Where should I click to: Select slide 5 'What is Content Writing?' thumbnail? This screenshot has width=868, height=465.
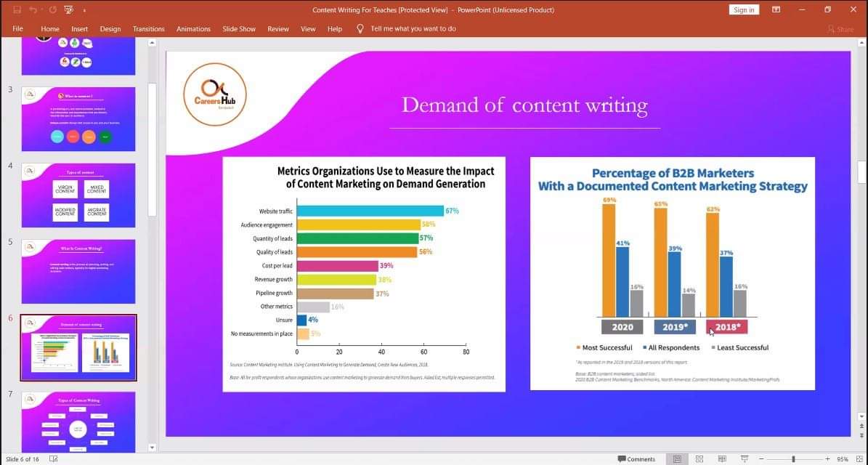click(78, 271)
